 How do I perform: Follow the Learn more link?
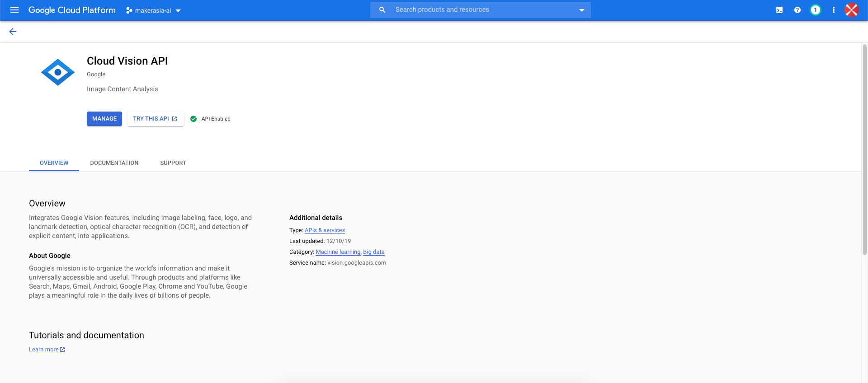[x=44, y=350]
